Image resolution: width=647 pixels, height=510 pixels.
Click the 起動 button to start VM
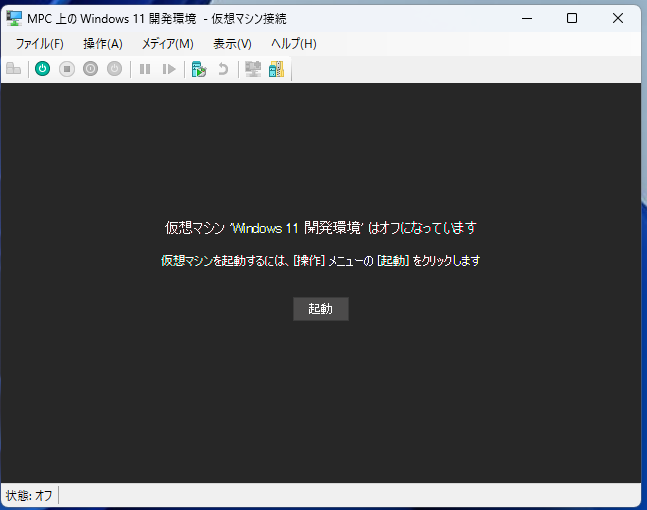tap(321, 309)
